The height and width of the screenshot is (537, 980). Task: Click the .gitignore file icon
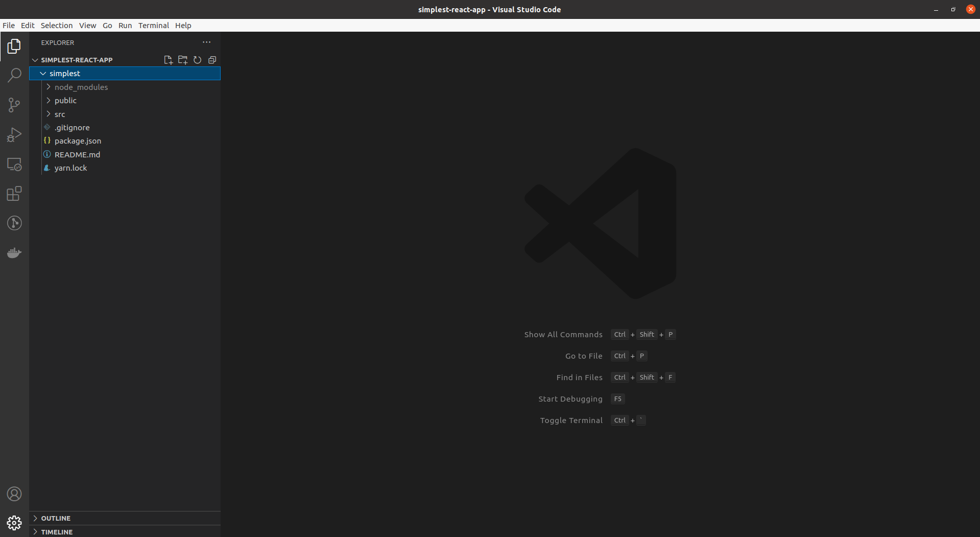point(47,127)
